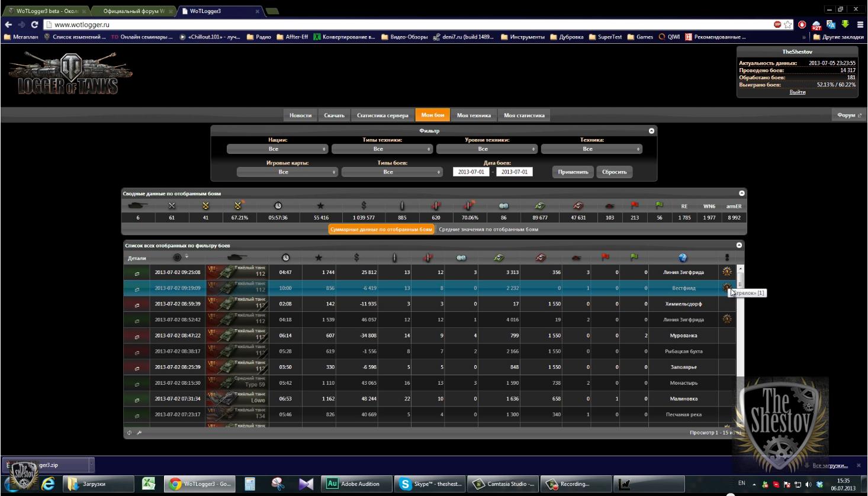Sort battle list by map globe column
Image resolution: width=868 pixels, height=496 pixels.
tap(683, 257)
